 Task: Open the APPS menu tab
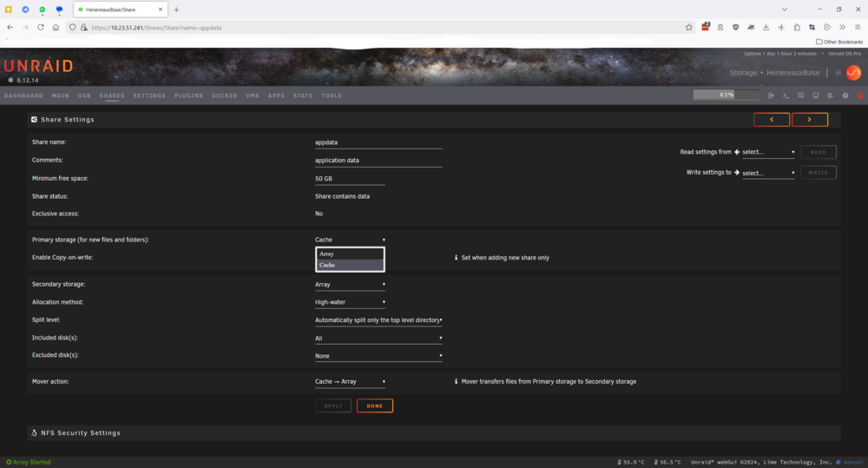point(276,96)
